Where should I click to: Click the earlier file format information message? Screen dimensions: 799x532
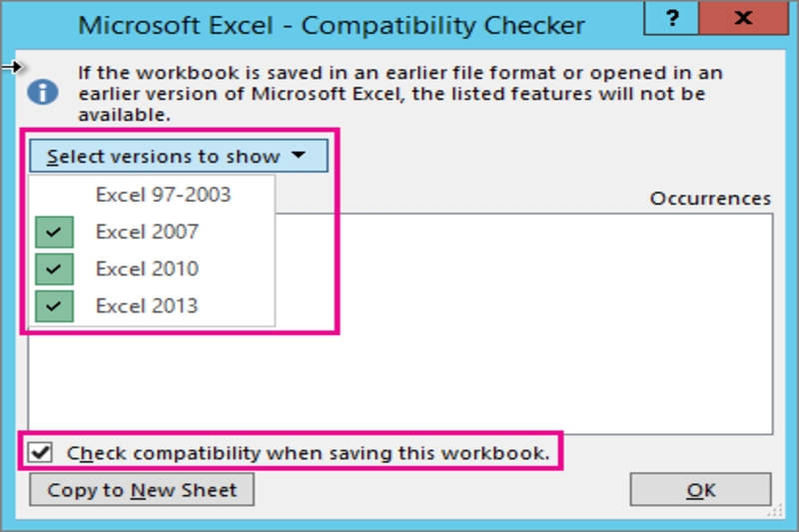(399, 94)
